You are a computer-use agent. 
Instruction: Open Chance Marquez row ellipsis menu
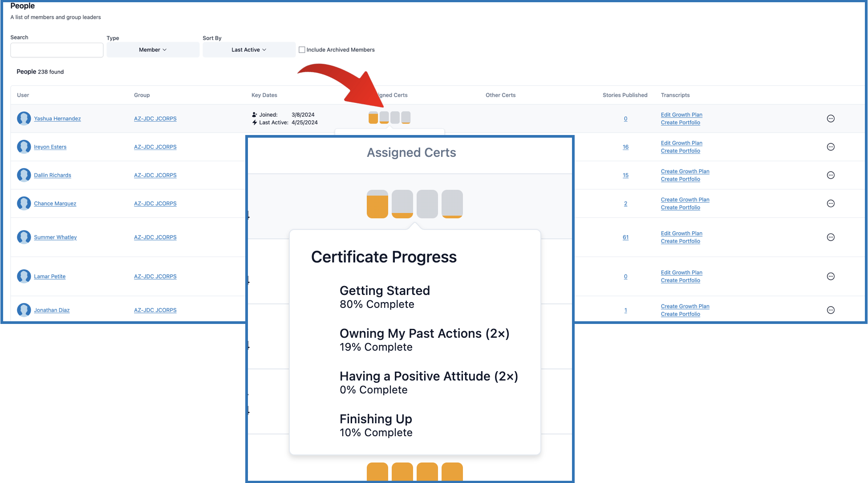(x=831, y=204)
